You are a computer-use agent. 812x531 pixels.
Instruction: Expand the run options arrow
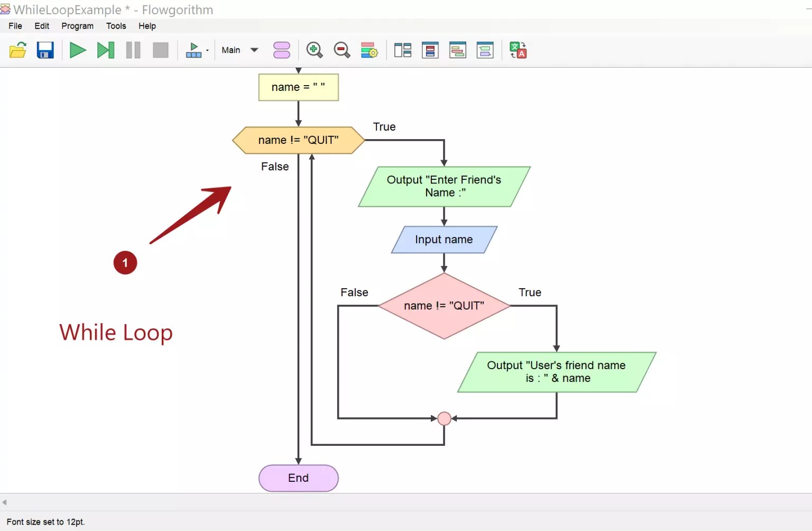pyautogui.click(x=207, y=50)
